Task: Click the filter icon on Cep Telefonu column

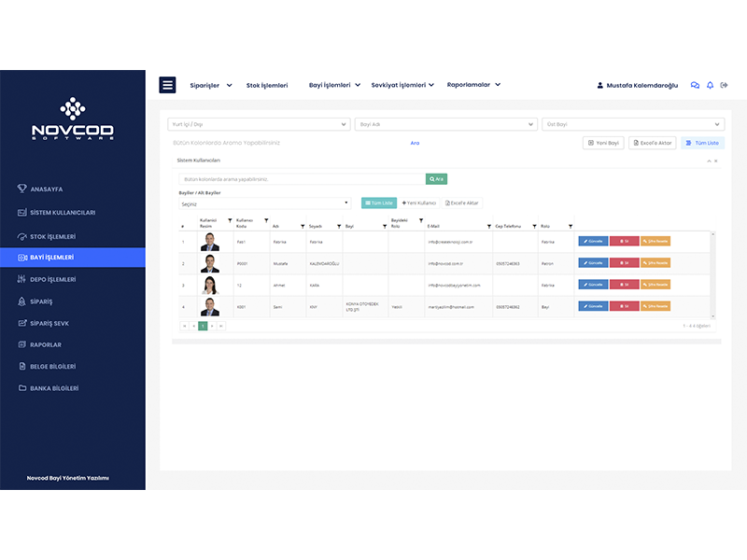Action: (x=534, y=226)
